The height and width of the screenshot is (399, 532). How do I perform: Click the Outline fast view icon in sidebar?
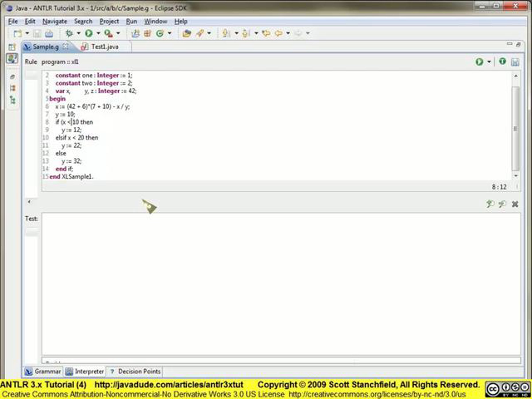12,100
